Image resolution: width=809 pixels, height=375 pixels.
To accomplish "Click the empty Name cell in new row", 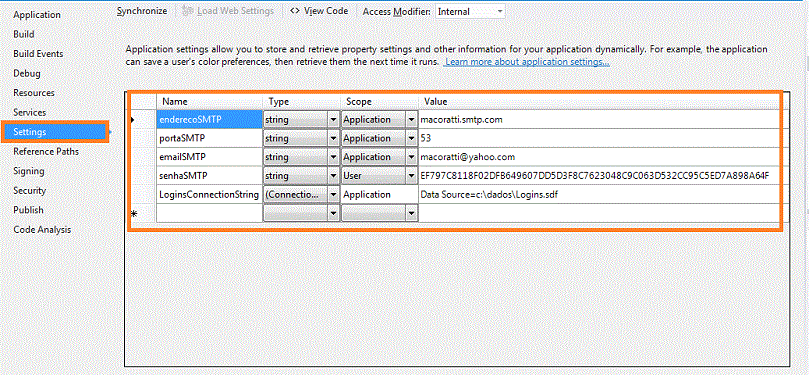I will coord(209,213).
